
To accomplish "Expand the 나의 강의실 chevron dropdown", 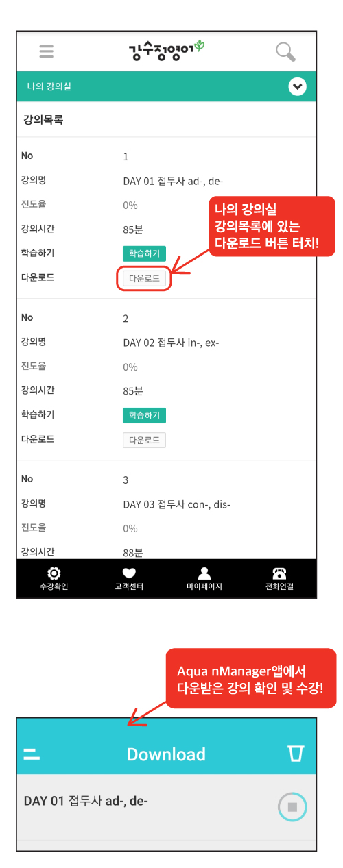I will click(x=297, y=86).
